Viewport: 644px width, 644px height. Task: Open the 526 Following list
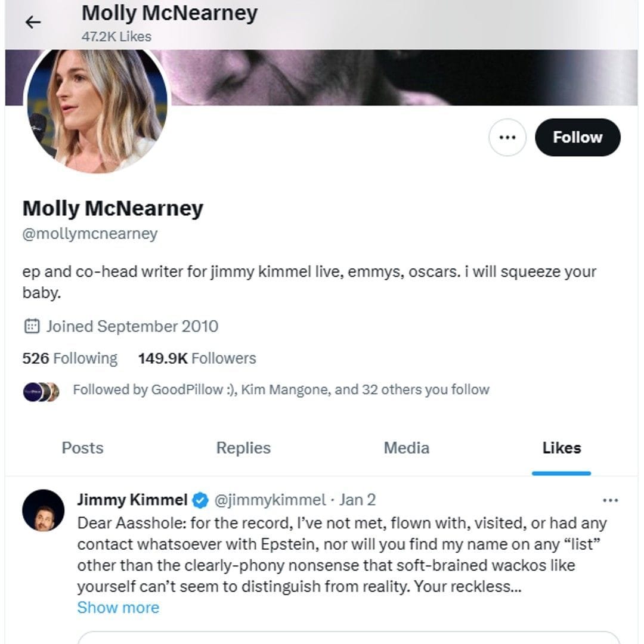(x=69, y=358)
